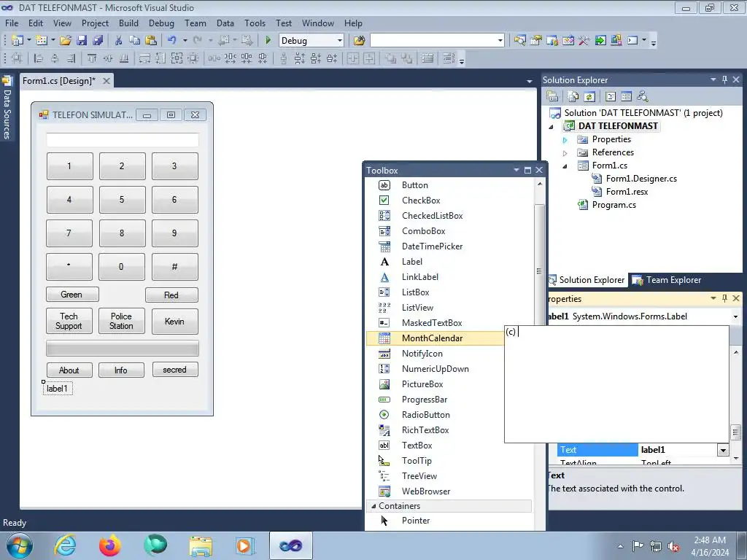Click inside the Text property editor box
Image resolution: width=747 pixels, height=560 pixels.
[x=616, y=384]
